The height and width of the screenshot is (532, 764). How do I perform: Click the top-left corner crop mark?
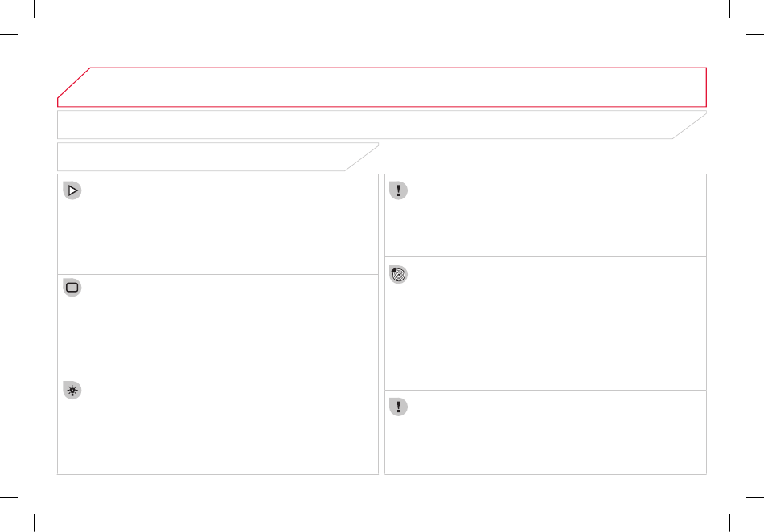click(26, 25)
